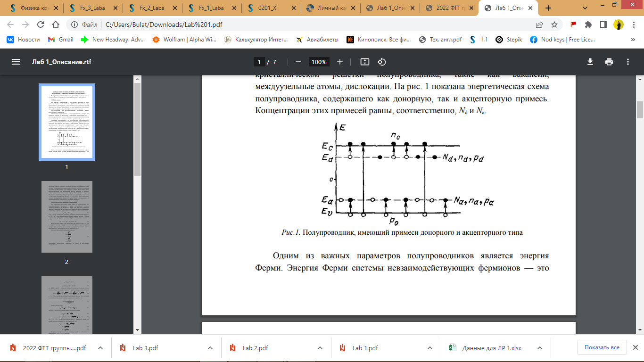Expand options for Lab 1.pdf download
Screen dimensions: 644x362
tap(430, 348)
